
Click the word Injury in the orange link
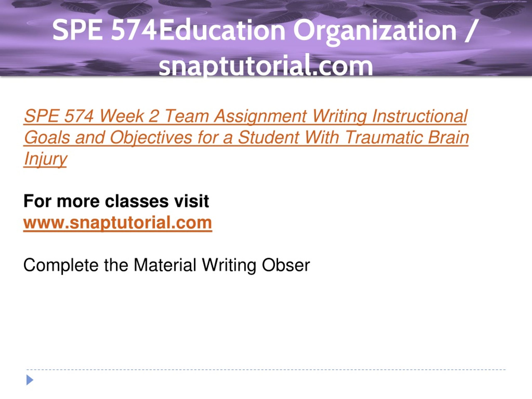click(45, 159)
